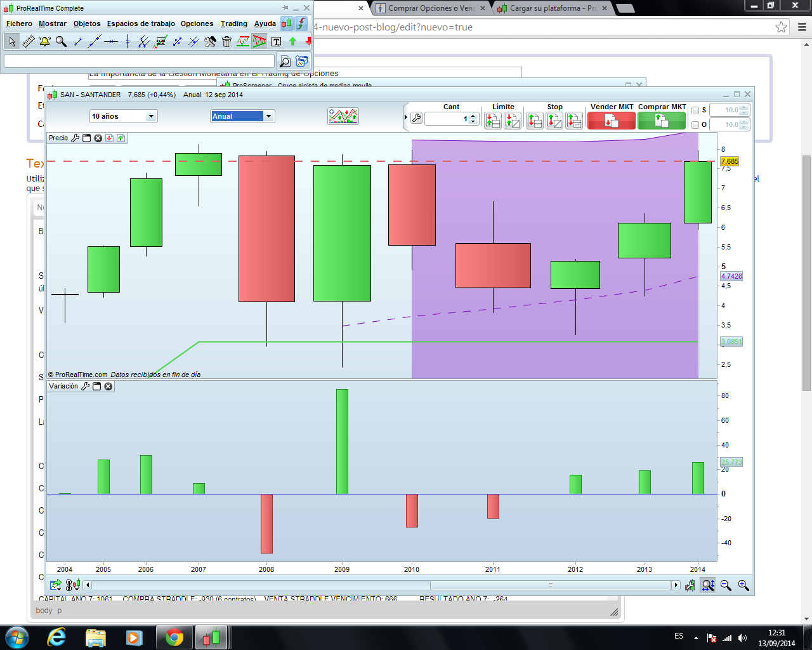The height and width of the screenshot is (650, 812).
Task: Click the chart horizontal scrollbar thumb
Action: (x=550, y=585)
